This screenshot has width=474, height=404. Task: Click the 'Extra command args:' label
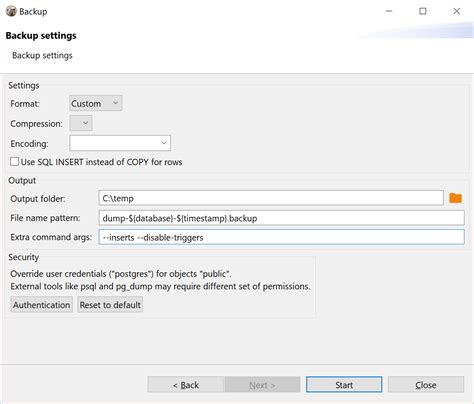51,237
